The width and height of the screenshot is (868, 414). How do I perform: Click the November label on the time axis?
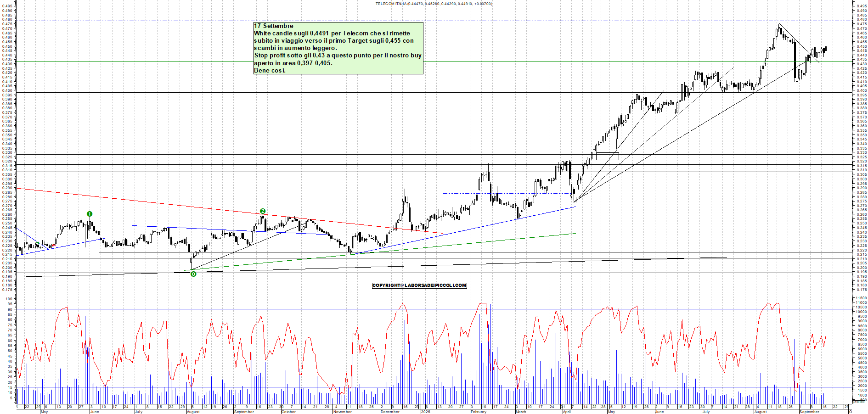tap(342, 412)
